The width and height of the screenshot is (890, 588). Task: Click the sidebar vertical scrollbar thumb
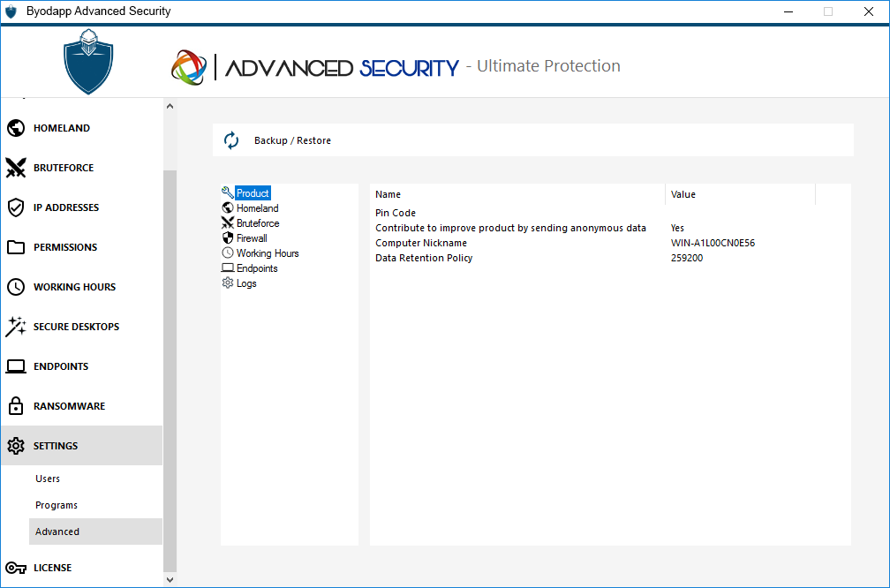170,371
